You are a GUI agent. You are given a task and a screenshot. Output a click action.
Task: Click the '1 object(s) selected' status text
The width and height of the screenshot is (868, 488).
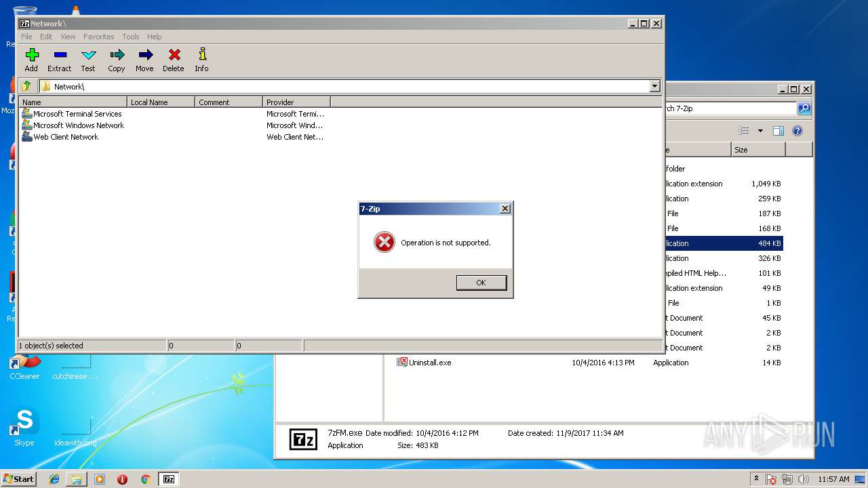pyautogui.click(x=51, y=346)
